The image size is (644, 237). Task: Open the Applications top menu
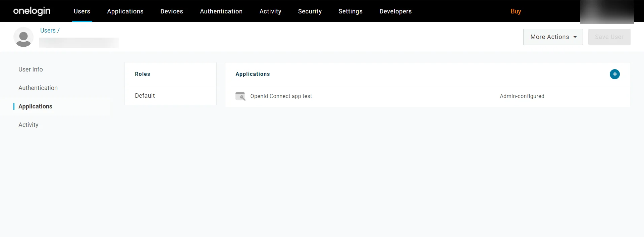pyautogui.click(x=125, y=11)
